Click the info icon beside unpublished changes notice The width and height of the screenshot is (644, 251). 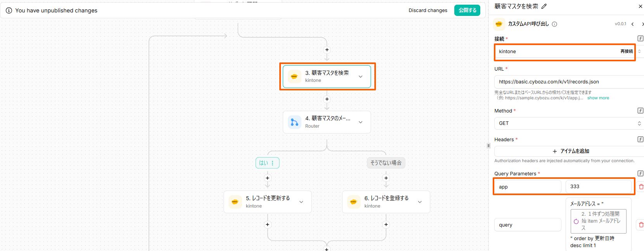click(9, 10)
